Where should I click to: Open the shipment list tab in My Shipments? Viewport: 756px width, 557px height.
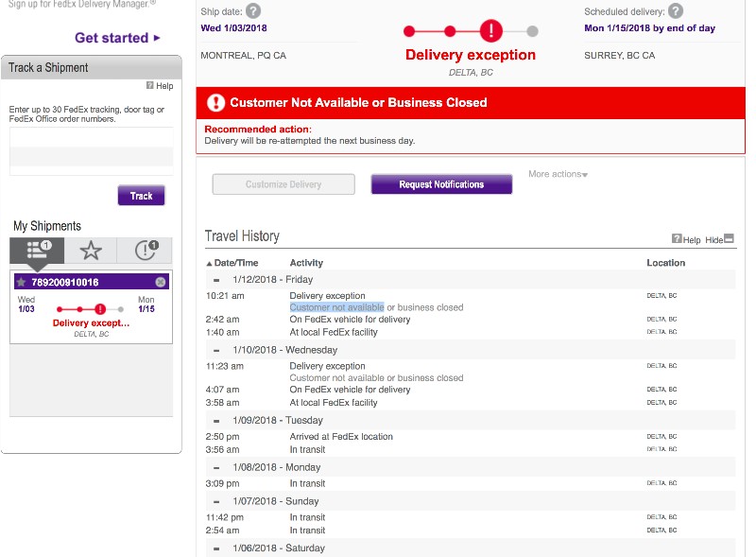click(x=37, y=251)
